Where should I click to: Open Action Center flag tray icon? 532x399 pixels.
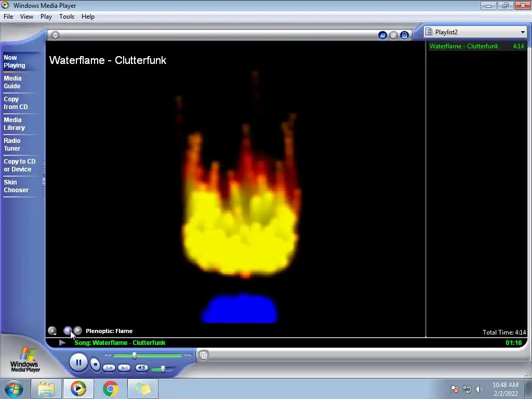[x=455, y=389]
